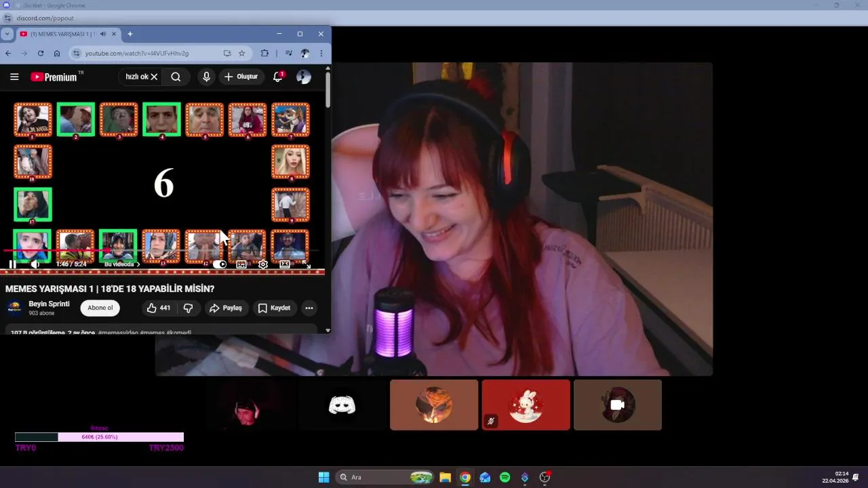Mute the tab via speaker icon
This screenshot has height=488, width=868.
pos(103,34)
